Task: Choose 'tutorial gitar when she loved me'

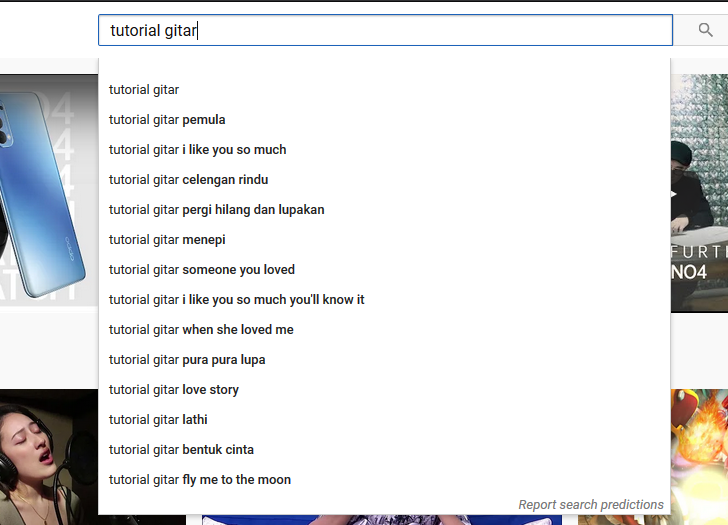Action: (x=201, y=330)
